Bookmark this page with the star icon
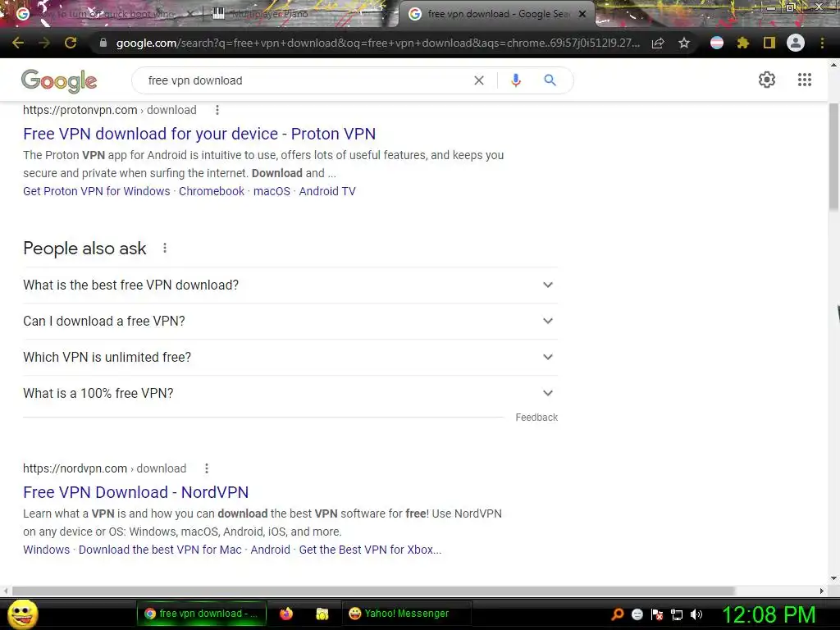 coord(684,43)
